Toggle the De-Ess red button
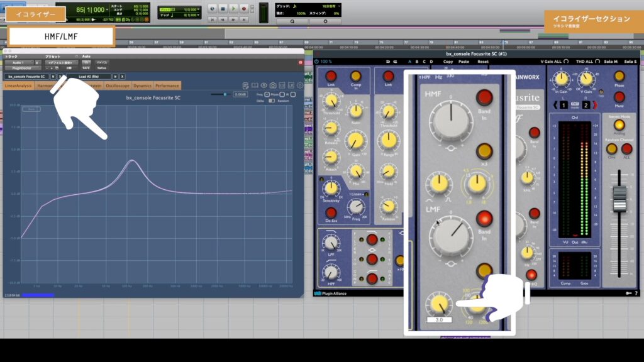This screenshot has height=362, width=644. pyautogui.click(x=331, y=212)
